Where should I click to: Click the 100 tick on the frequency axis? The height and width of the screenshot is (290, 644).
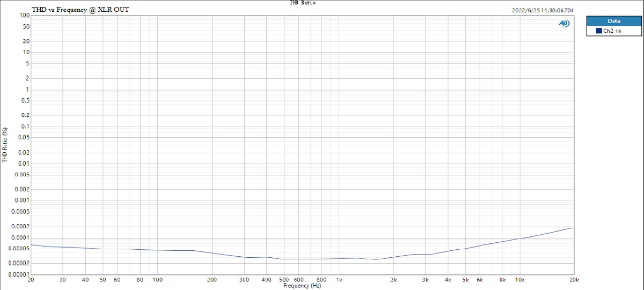pyautogui.click(x=158, y=280)
